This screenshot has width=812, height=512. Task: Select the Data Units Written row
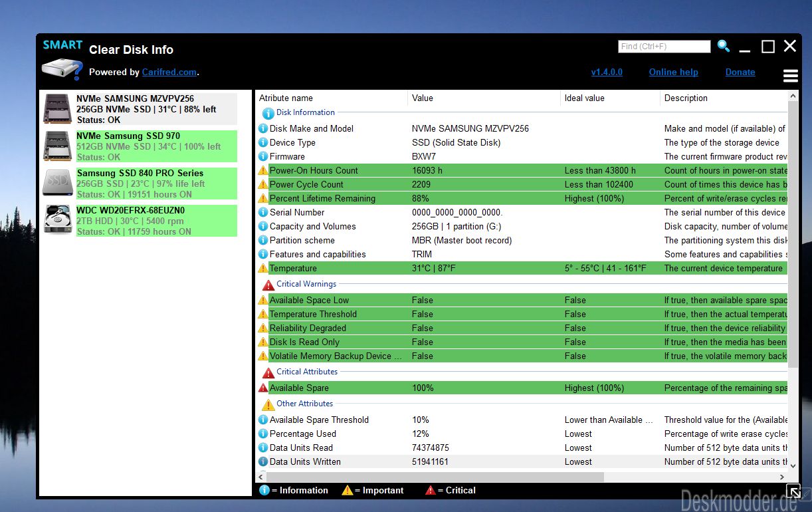(522, 461)
